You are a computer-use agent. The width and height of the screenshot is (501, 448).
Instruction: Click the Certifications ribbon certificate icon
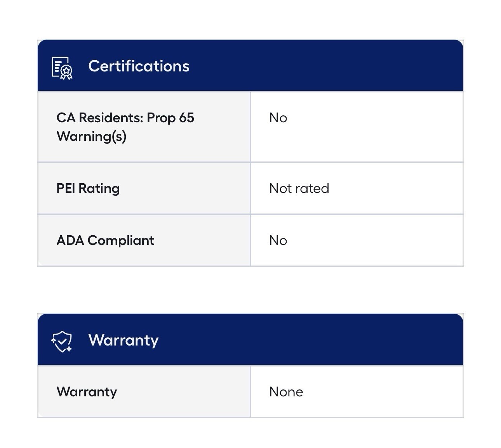62,68
